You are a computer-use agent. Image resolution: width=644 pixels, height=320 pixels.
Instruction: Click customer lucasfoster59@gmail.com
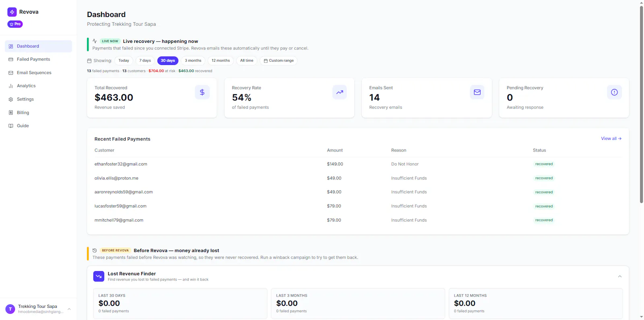click(120, 206)
